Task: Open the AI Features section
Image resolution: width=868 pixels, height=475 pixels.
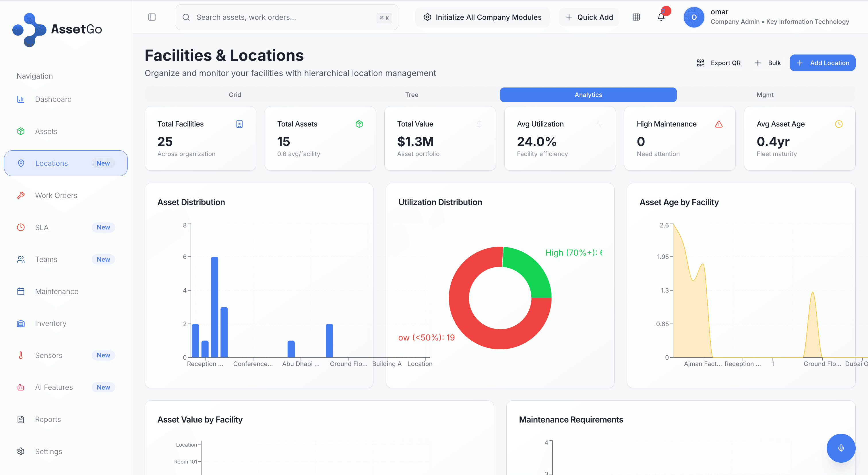Action: (x=54, y=387)
